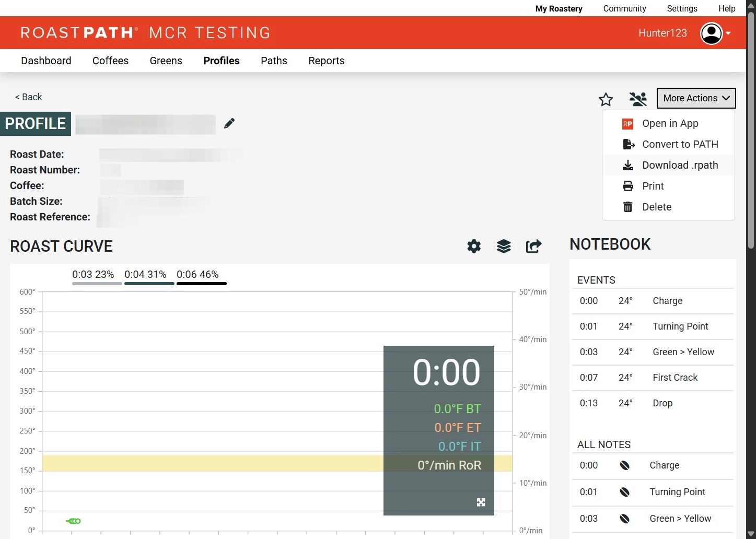Viewport: 756px width, 539px height.
Task: Click the green marker on roast curve
Action: click(74, 521)
